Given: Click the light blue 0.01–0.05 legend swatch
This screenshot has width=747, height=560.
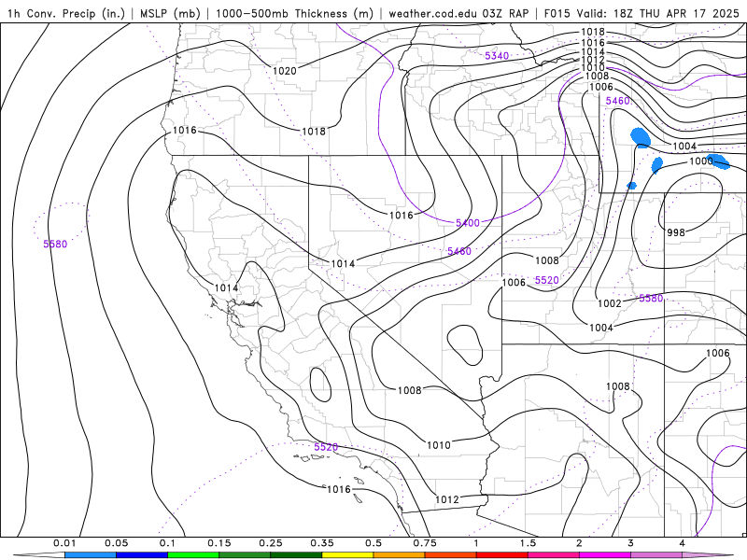Looking at the screenshot, I should pyautogui.click(x=91, y=555).
